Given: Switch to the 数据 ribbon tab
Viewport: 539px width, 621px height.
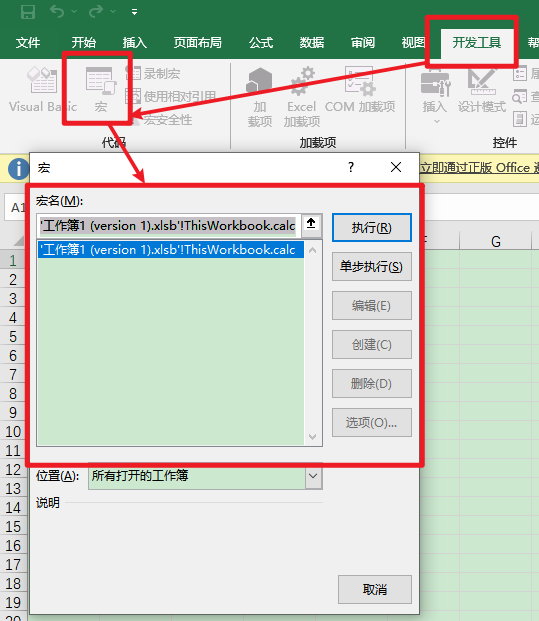Looking at the screenshot, I should pyautogui.click(x=312, y=42).
